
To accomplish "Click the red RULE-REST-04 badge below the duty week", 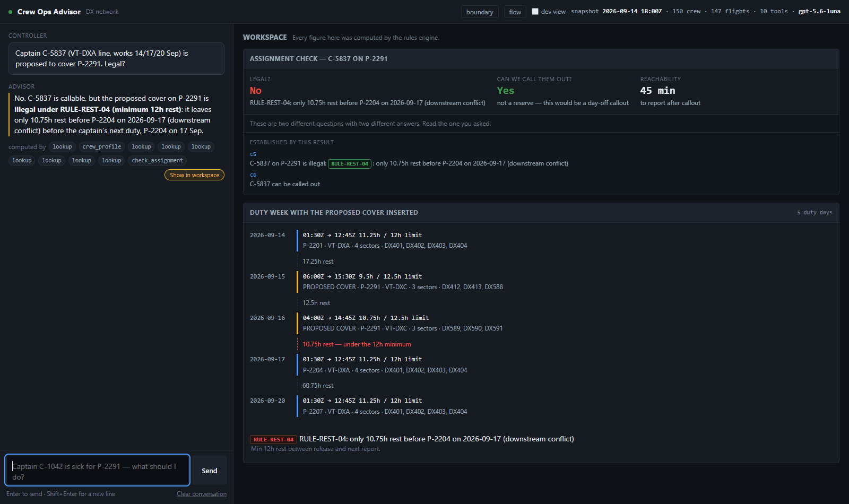I will (273, 439).
